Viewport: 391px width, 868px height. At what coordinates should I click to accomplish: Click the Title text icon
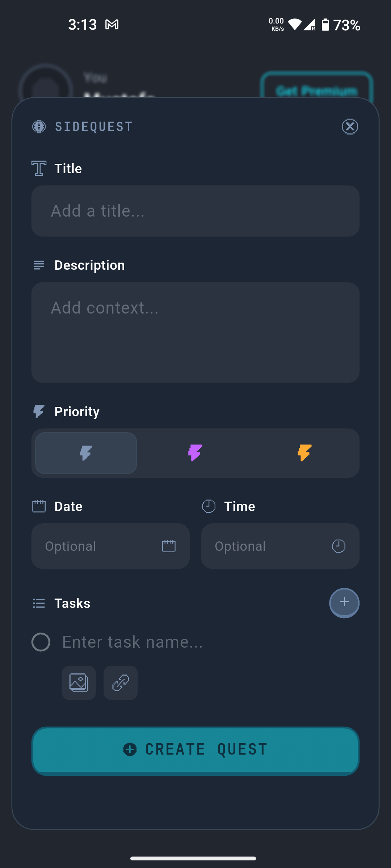pyautogui.click(x=39, y=168)
